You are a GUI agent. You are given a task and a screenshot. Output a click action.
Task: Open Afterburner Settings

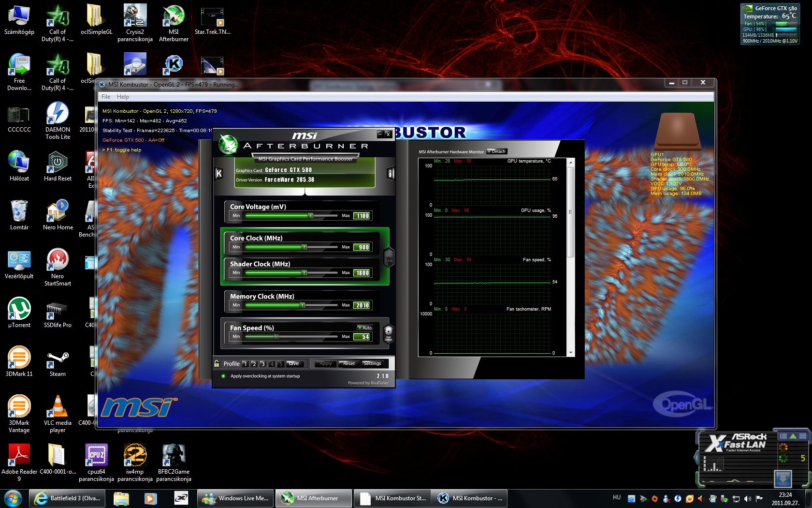click(372, 363)
